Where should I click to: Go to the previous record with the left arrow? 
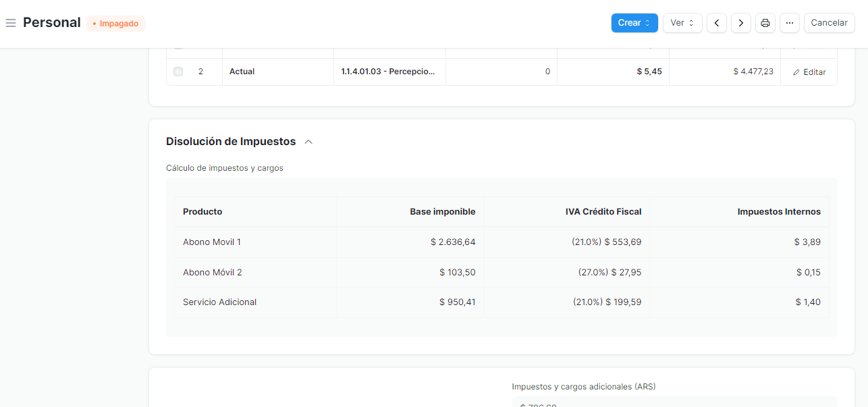[716, 22]
